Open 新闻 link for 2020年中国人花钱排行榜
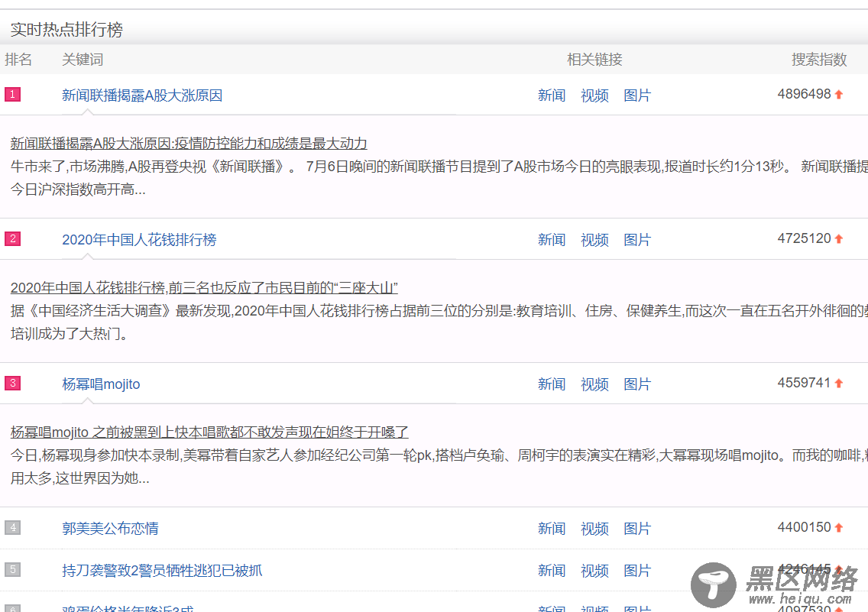The image size is (868, 612). (552, 240)
